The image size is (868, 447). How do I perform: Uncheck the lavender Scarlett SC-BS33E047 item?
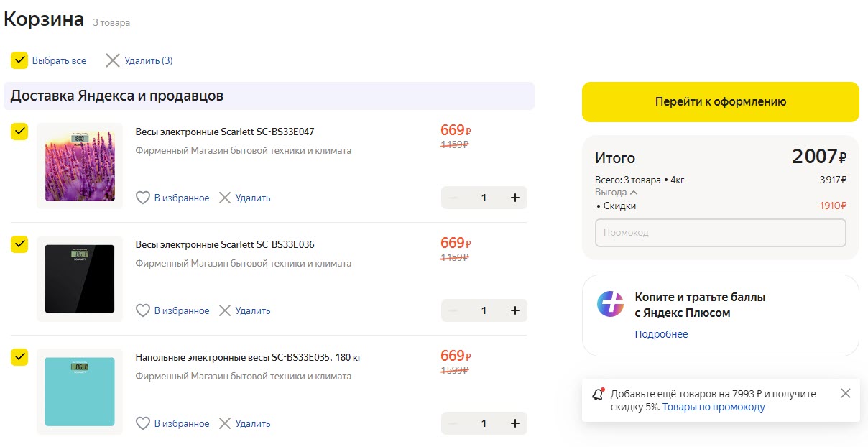(x=19, y=132)
